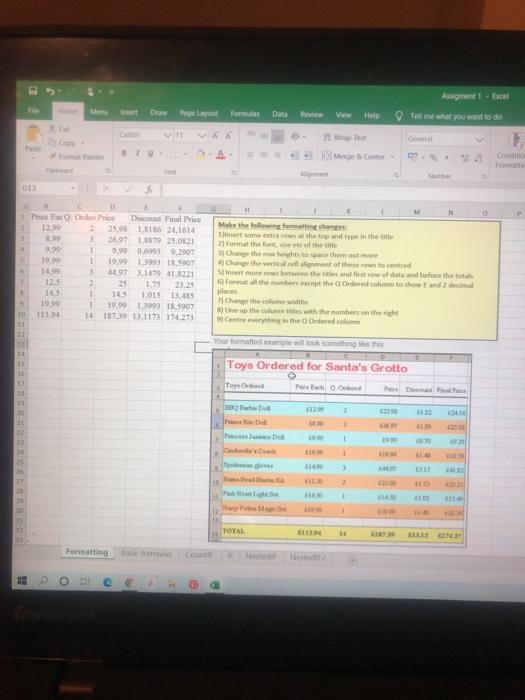Decrease font size with the smaller A icon
The height and width of the screenshot is (700, 525).
tap(228, 136)
